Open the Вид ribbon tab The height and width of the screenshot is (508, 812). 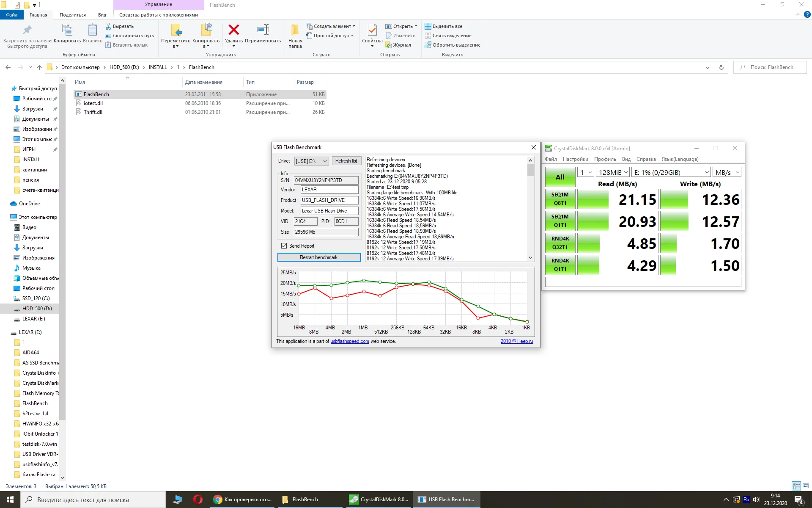point(102,15)
